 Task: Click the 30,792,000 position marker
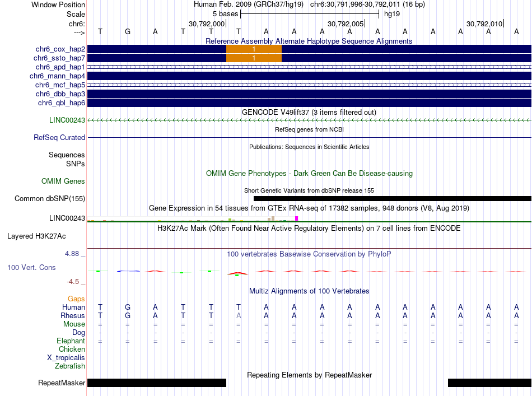pyautogui.click(x=207, y=24)
